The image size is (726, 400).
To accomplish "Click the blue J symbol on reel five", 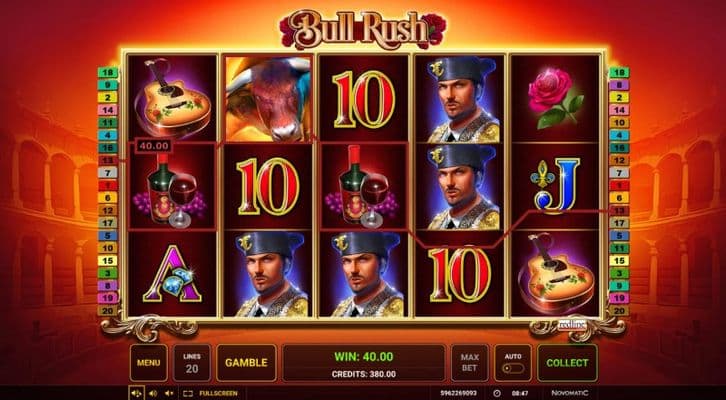I will click(x=554, y=186).
